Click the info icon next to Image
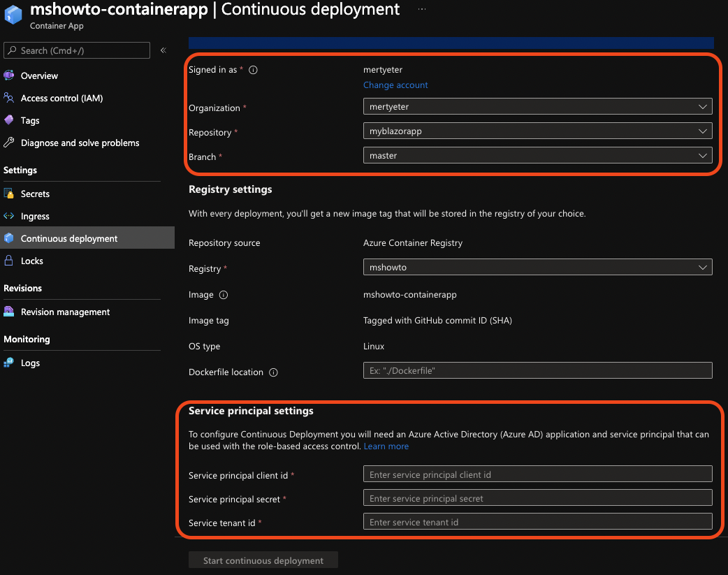 click(224, 295)
